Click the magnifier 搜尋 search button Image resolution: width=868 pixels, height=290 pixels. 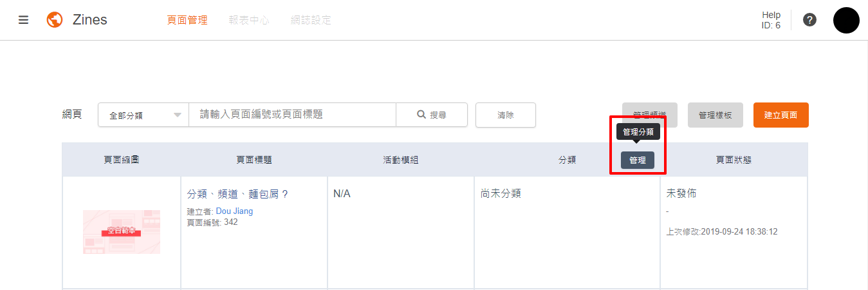pyautogui.click(x=431, y=115)
